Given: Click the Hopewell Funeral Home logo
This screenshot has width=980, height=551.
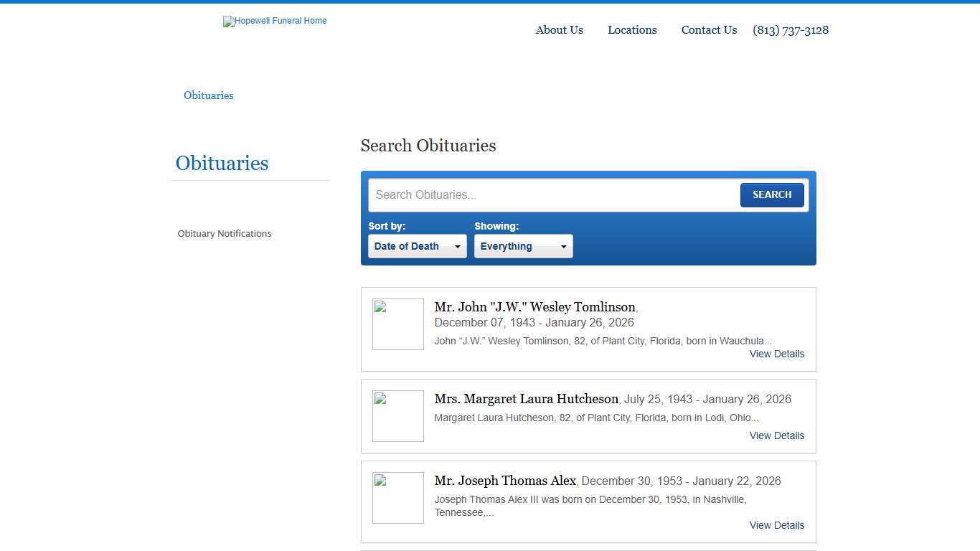Looking at the screenshot, I should click(x=275, y=22).
